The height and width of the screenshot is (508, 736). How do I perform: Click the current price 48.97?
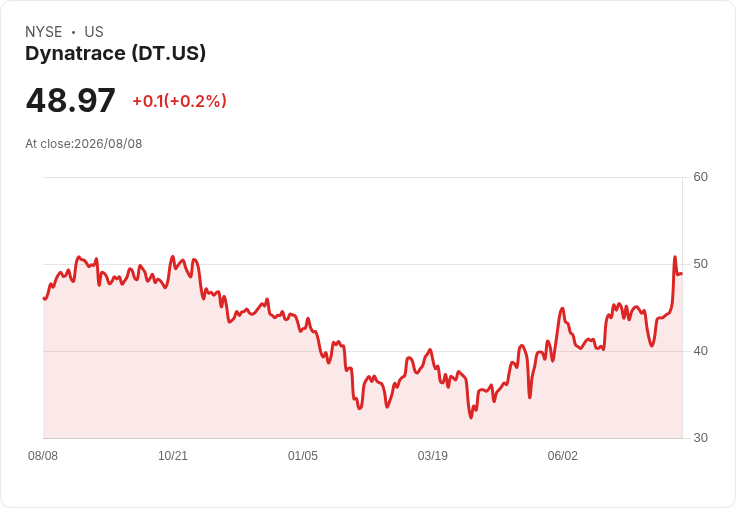click(70, 100)
